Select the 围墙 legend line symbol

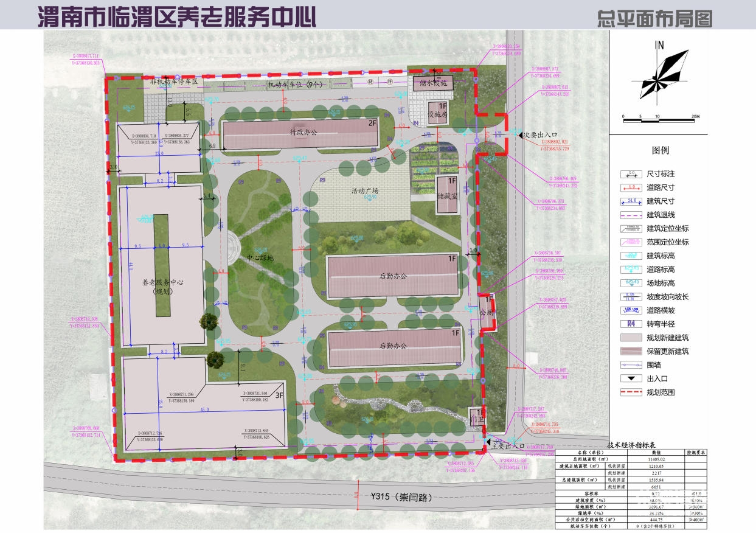(631, 365)
